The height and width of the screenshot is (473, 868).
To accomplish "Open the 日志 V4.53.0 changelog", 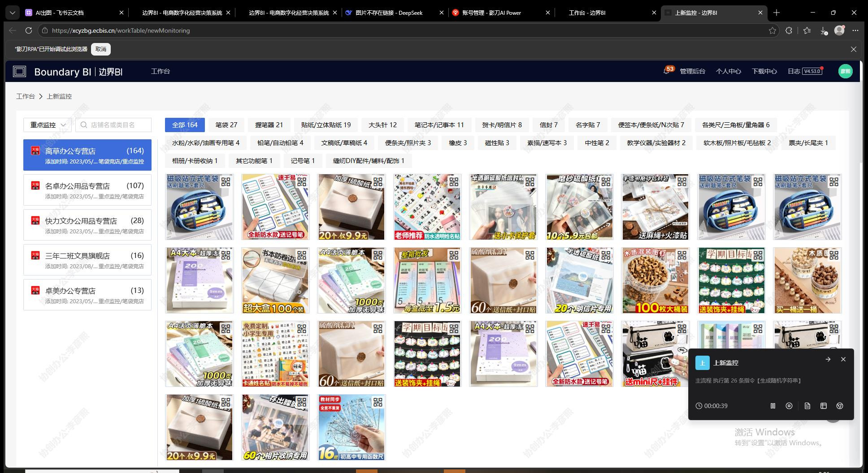I will coord(805,71).
